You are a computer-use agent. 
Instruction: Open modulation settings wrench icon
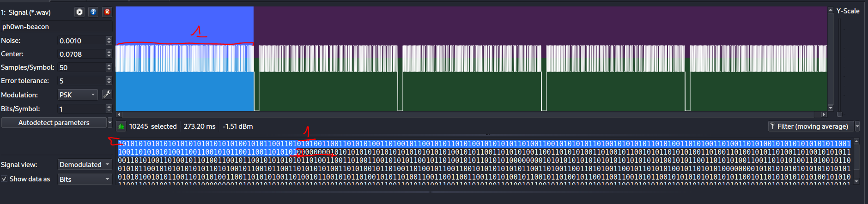107,95
